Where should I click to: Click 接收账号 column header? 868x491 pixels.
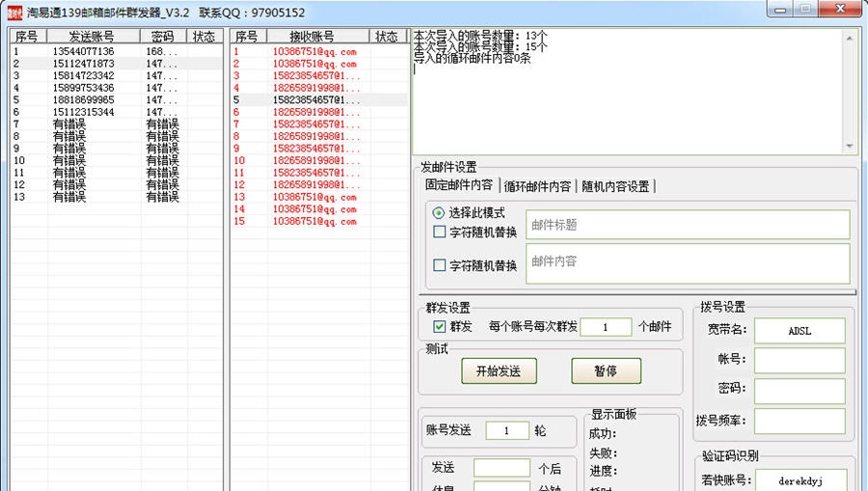click(317, 37)
